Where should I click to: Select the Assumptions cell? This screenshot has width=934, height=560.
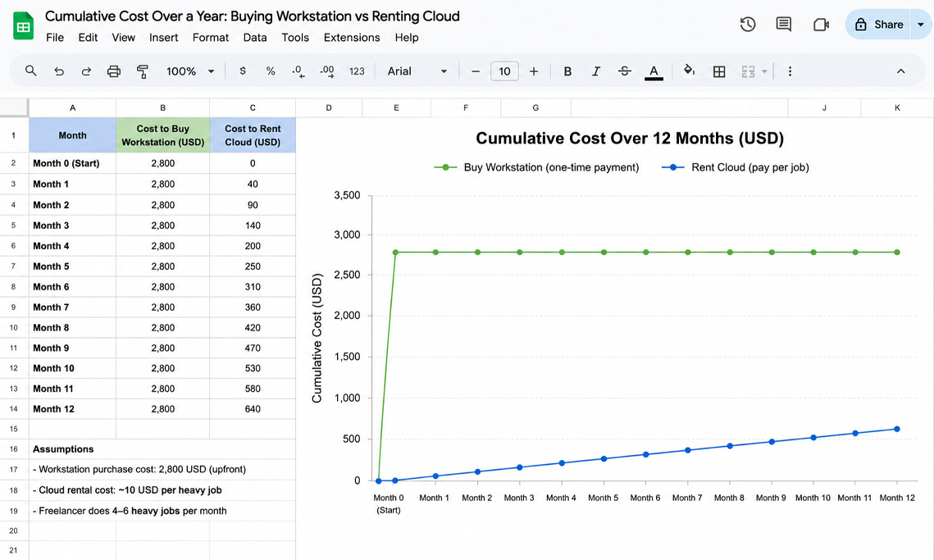[73, 449]
